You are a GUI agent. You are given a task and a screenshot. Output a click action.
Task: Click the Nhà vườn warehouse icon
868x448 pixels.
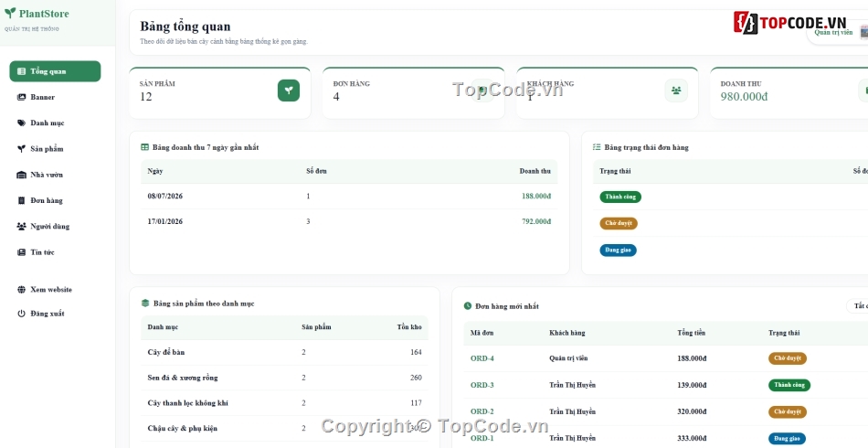[22, 175]
